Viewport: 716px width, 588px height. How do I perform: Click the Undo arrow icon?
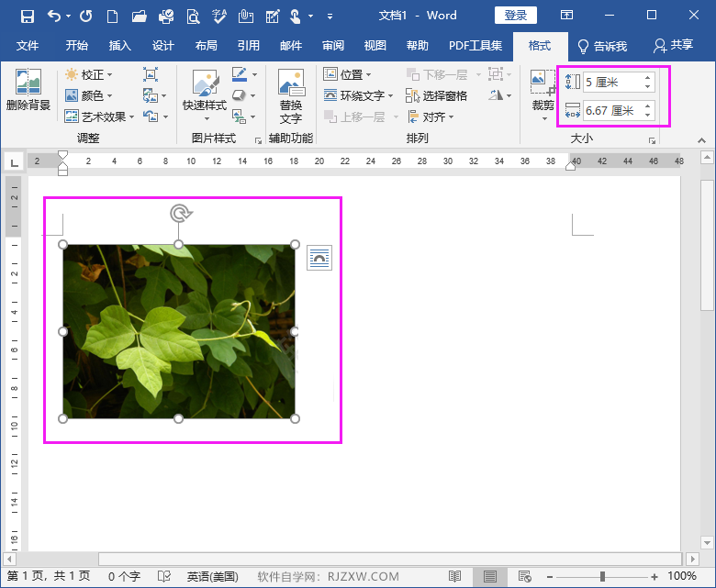54,16
